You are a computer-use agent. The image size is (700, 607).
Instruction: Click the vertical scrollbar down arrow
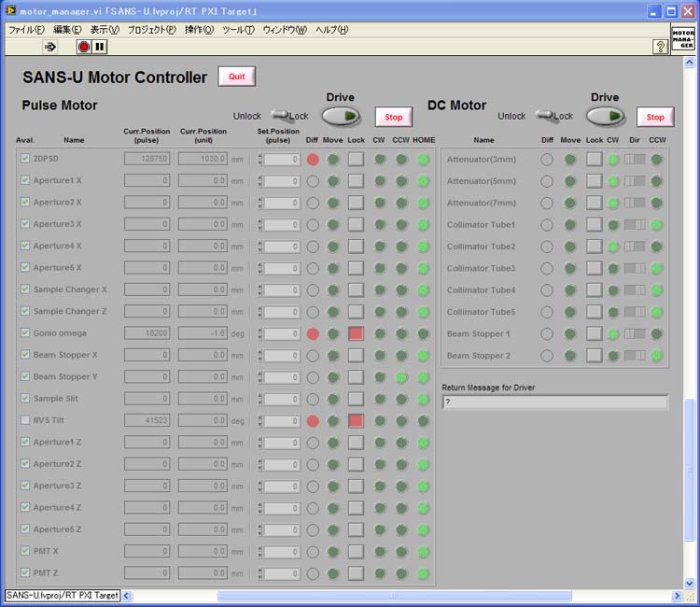(x=690, y=583)
